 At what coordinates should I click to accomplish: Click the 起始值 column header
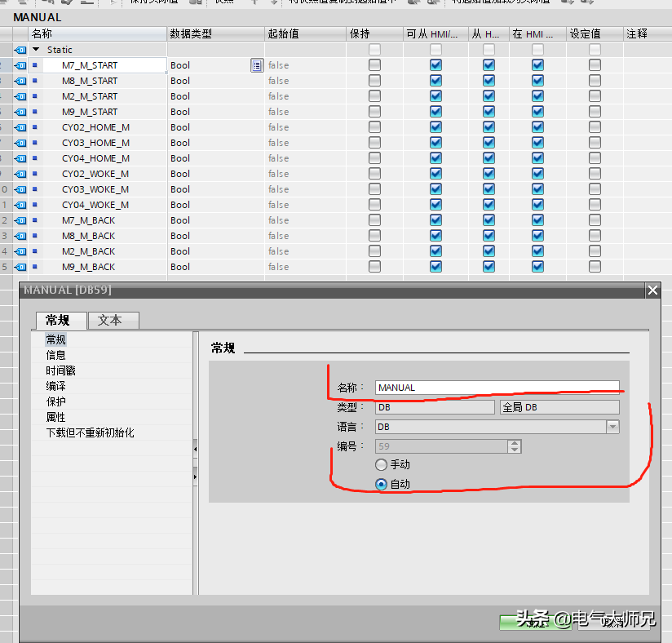click(x=283, y=33)
